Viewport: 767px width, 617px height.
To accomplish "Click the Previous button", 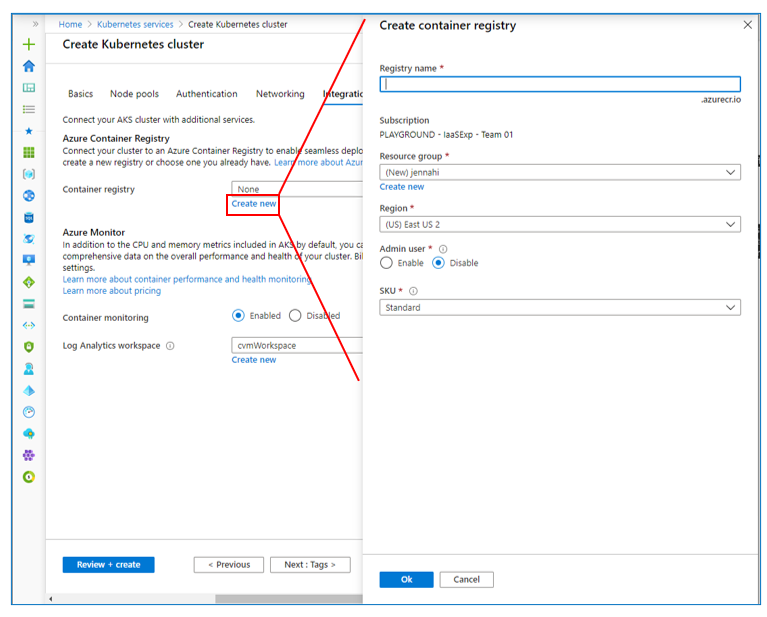I will point(229,565).
